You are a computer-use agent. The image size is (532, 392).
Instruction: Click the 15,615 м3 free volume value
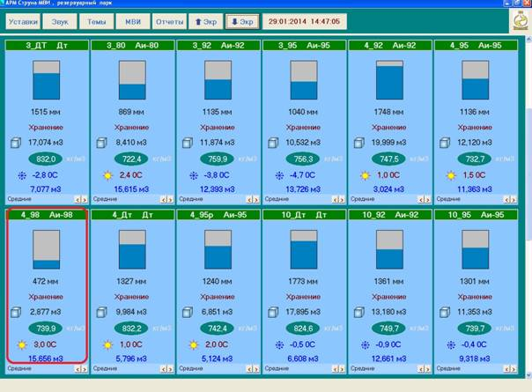pyautogui.click(x=131, y=189)
